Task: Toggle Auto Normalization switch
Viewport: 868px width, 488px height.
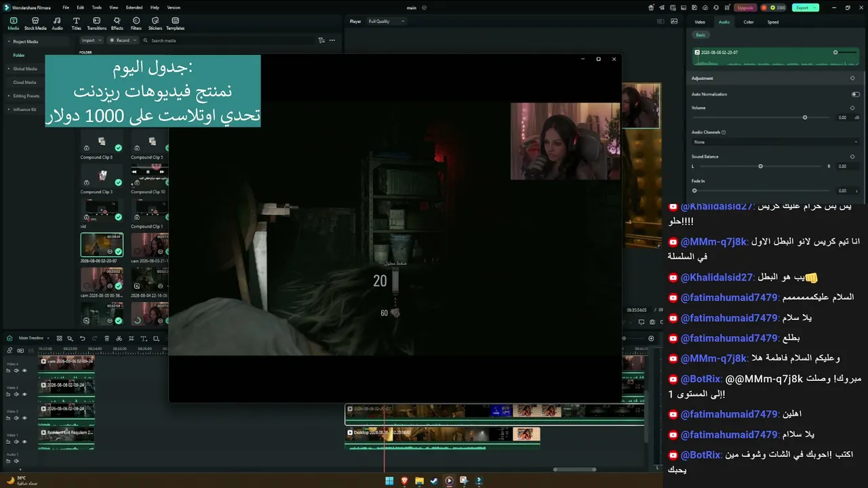Action: click(x=855, y=94)
